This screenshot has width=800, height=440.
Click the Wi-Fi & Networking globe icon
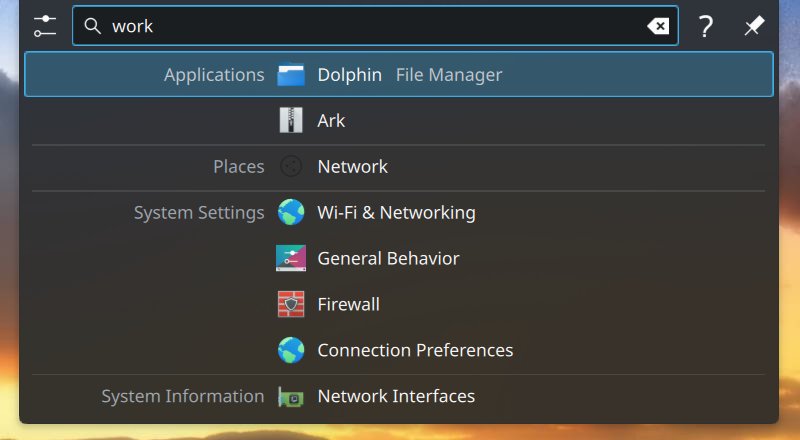291,213
